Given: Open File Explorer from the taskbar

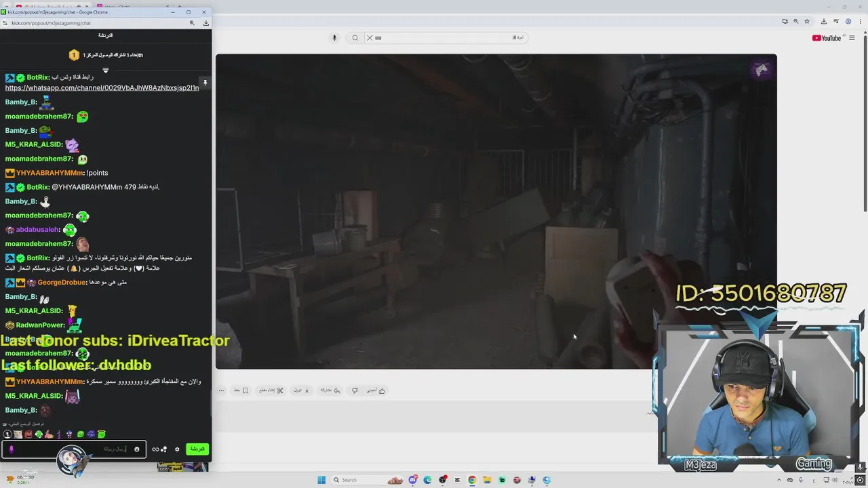Looking at the screenshot, I should pyautogui.click(x=487, y=480).
